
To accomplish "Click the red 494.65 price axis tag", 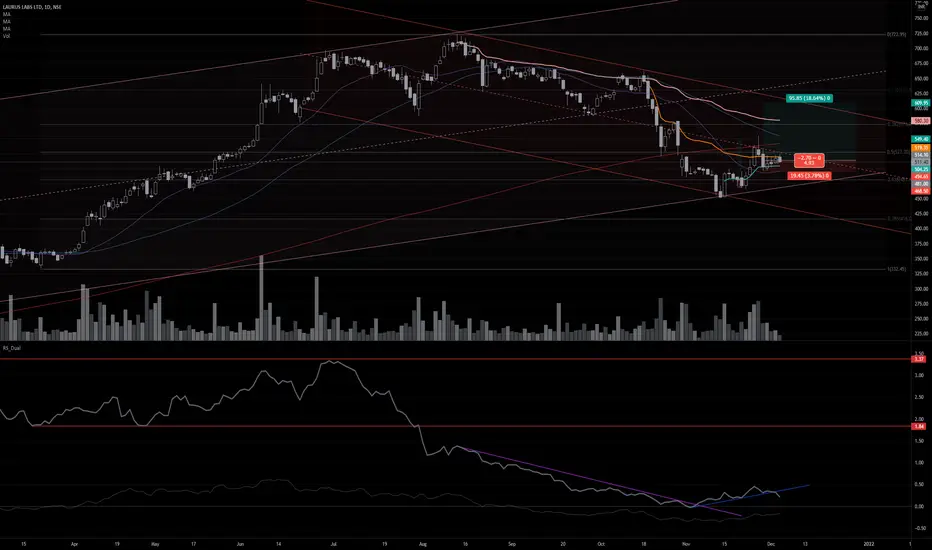I will 921,177.
